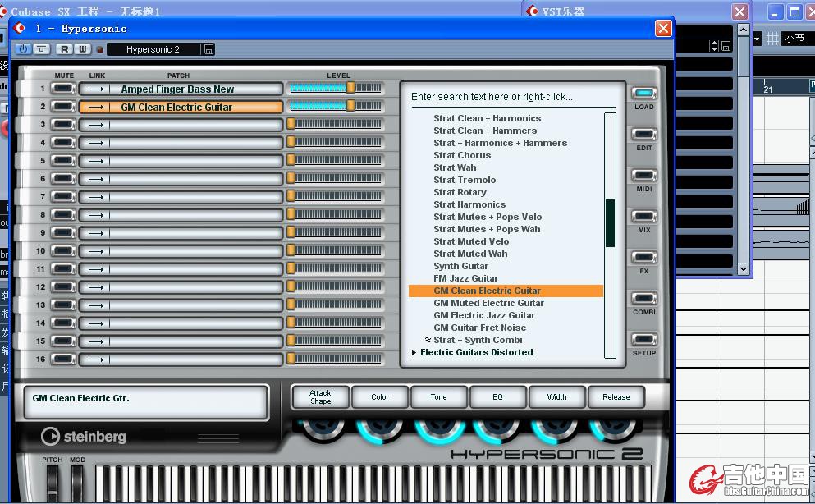
Task: Click the link arrow for channel 7
Action: pyautogui.click(x=96, y=198)
